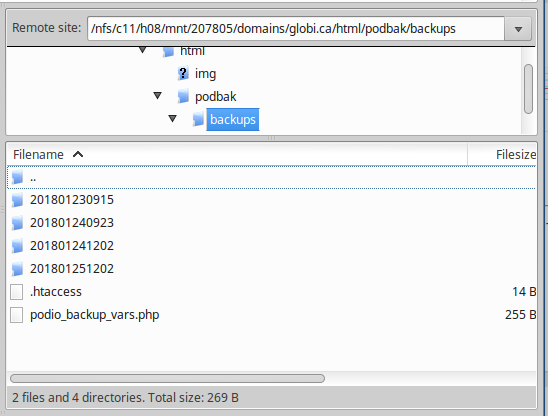
Task: Click the horizontal scrollbar of file list
Action: [x=167, y=378]
